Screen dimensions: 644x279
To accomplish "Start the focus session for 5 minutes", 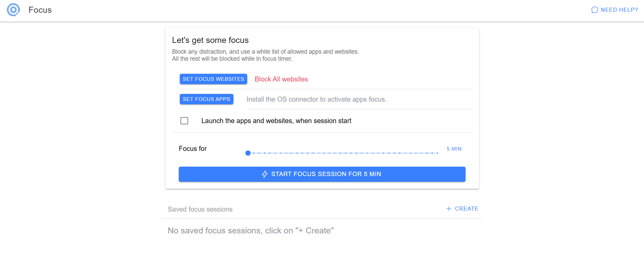I will tap(322, 174).
